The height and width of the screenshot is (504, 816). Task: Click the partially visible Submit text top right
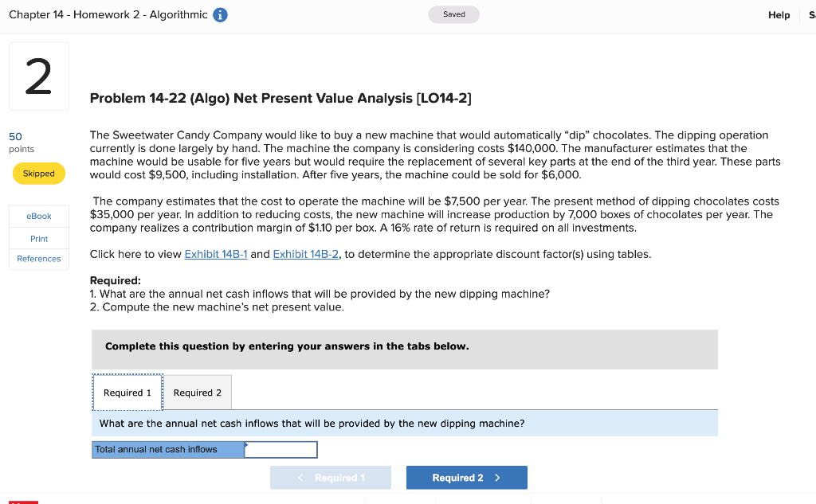tap(811, 14)
